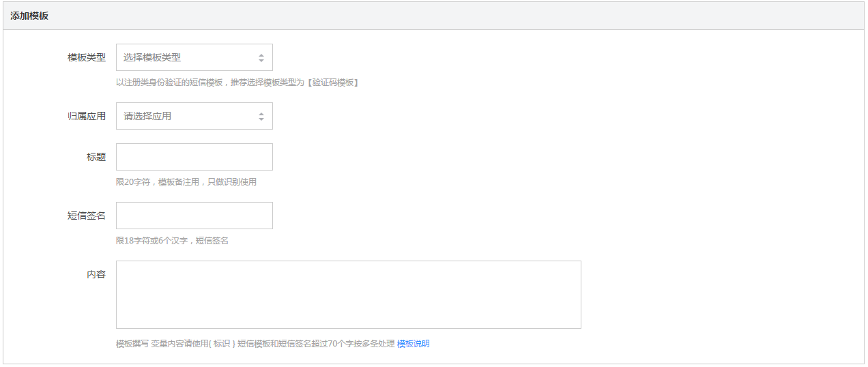This screenshot has height=367, width=868.
Task: Click the 验证码模板 recommendation hint text
Action: click(x=237, y=83)
